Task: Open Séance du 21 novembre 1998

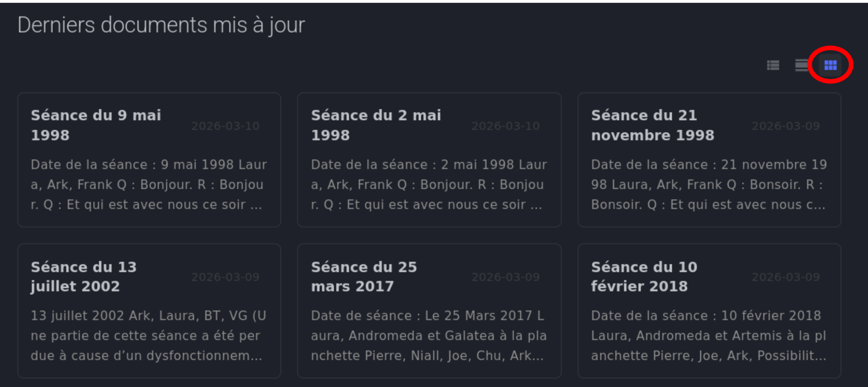Action: point(652,125)
